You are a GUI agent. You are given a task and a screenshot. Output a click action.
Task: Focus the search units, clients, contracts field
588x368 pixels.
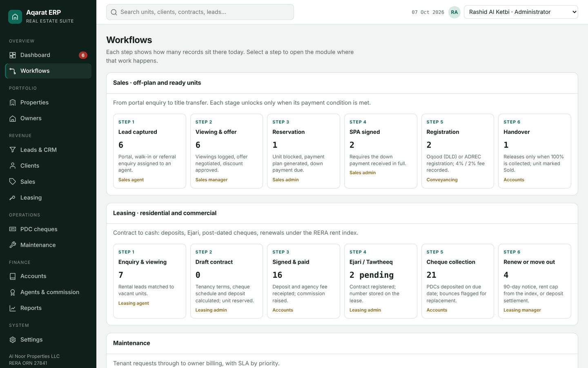tap(200, 12)
